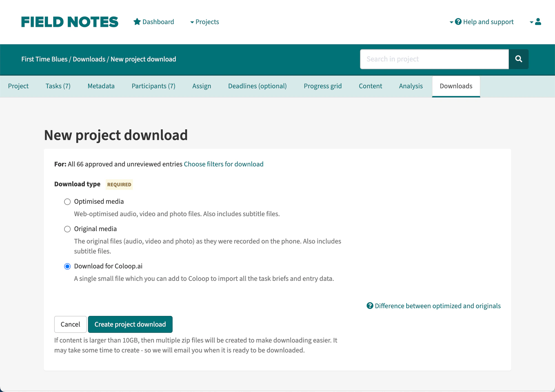
Task: Click the Search in project field
Action: [x=434, y=59]
